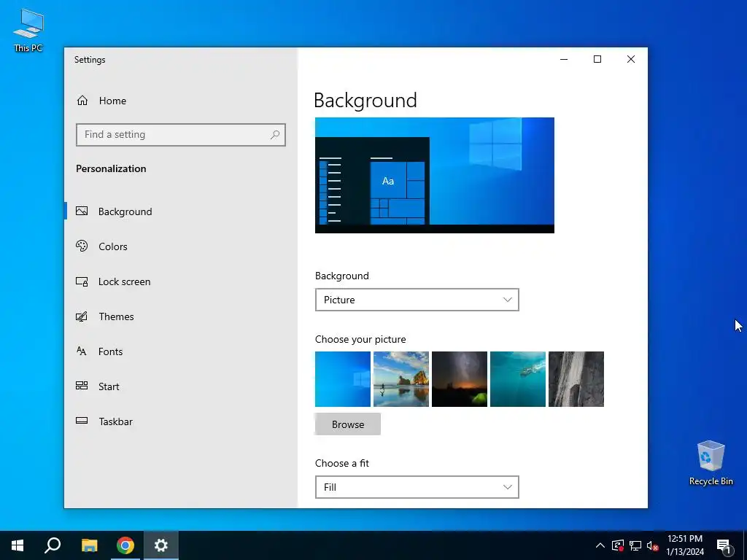Image resolution: width=747 pixels, height=560 pixels.
Task: Click the Themes brush icon
Action: click(x=82, y=316)
